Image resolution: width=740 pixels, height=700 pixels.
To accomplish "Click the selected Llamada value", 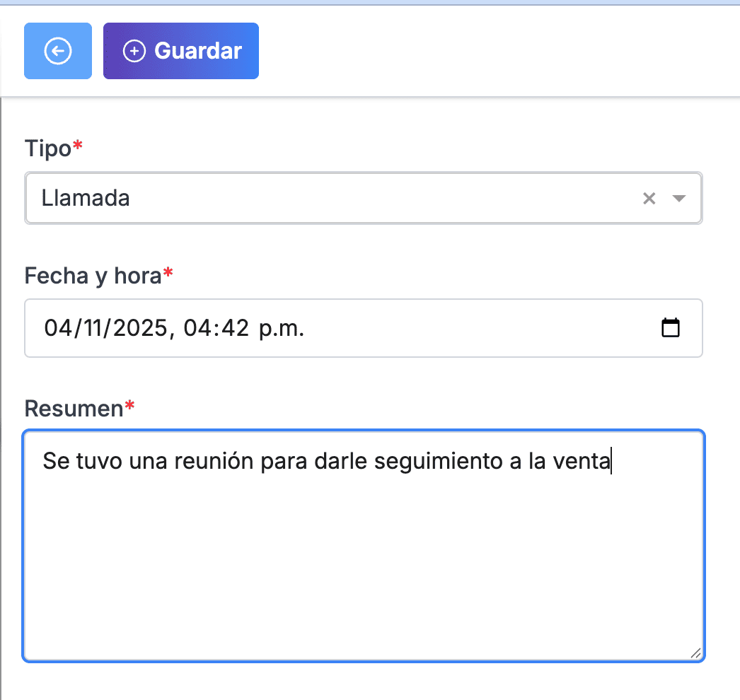I will (x=86, y=199).
